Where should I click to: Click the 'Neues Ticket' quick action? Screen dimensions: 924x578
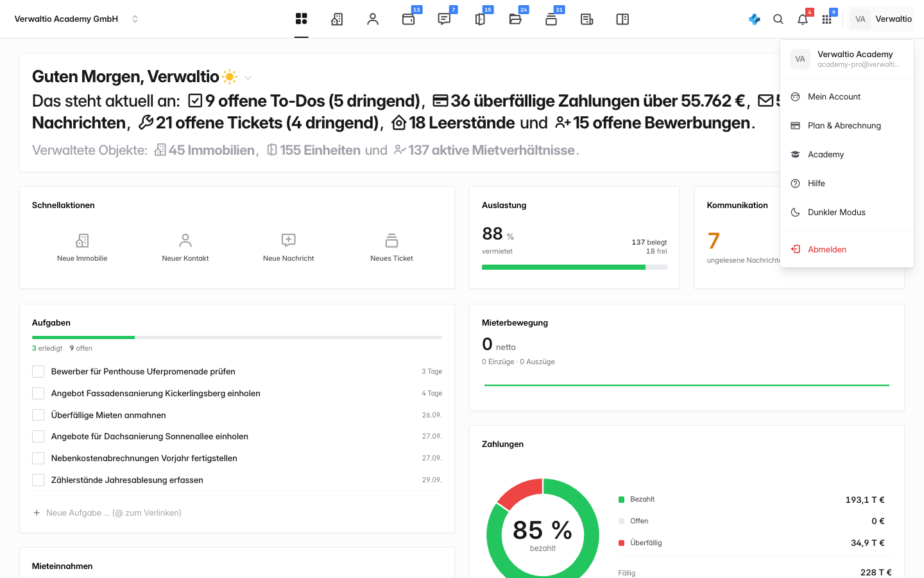391,248
